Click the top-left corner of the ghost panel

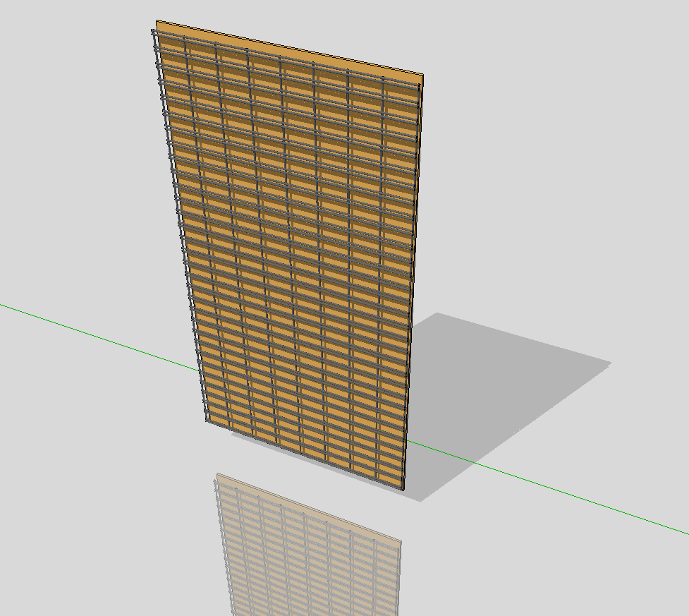pyautogui.click(x=218, y=474)
